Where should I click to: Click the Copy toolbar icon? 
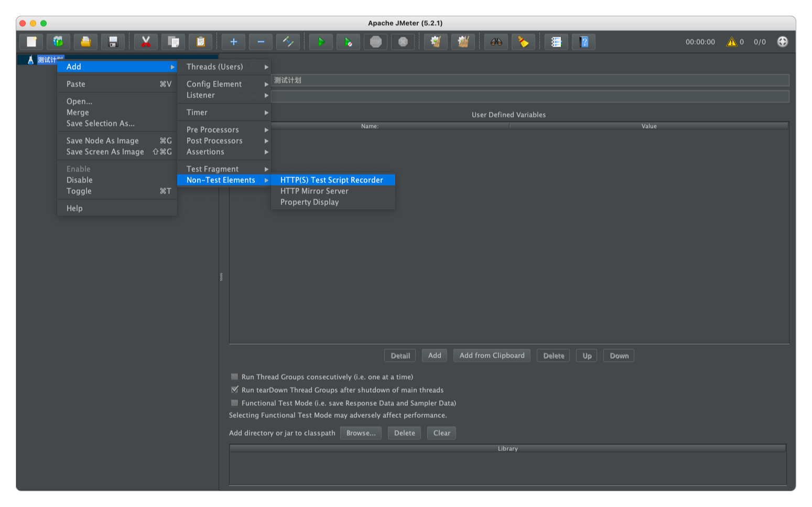(174, 42)
